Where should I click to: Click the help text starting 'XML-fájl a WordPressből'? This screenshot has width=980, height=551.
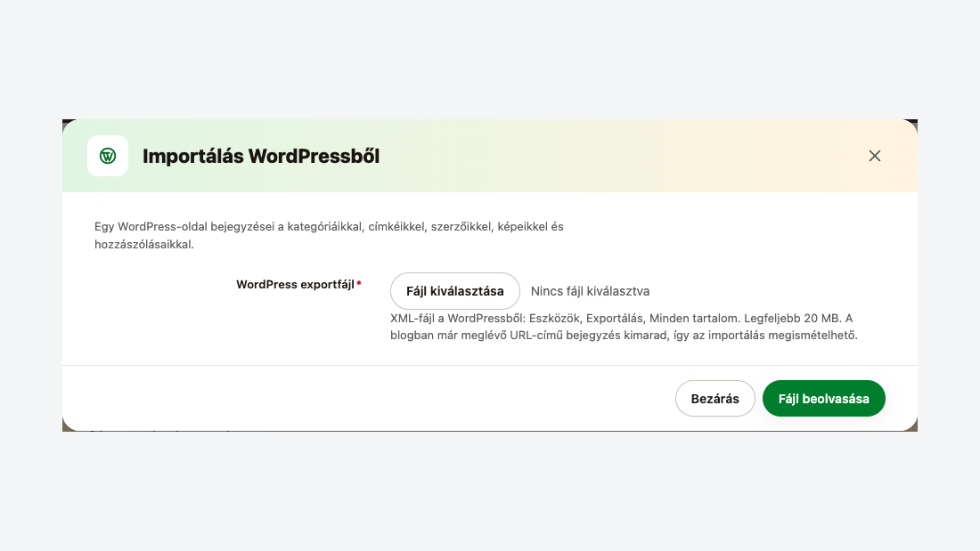click(624, 327)
